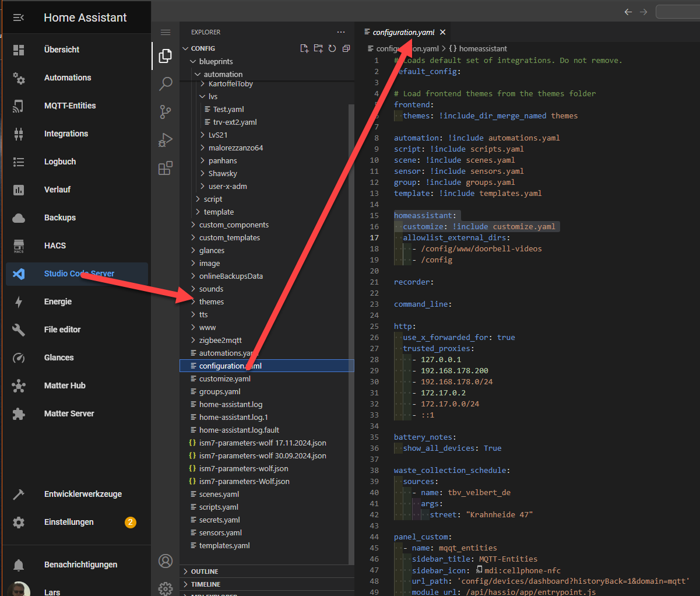This screenshot has width=700, height=596.
Task: Open secrets.yaml in the file tree
Action: 219,520
